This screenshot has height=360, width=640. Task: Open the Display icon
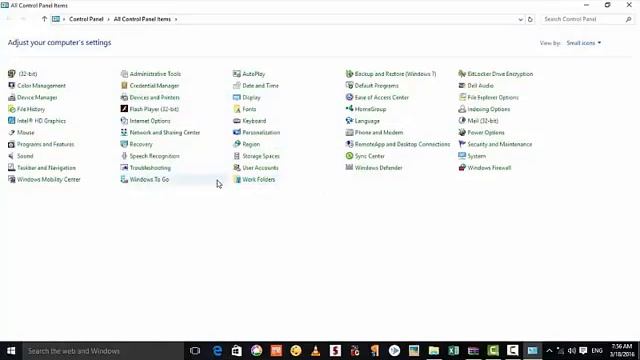click(237, 98)
